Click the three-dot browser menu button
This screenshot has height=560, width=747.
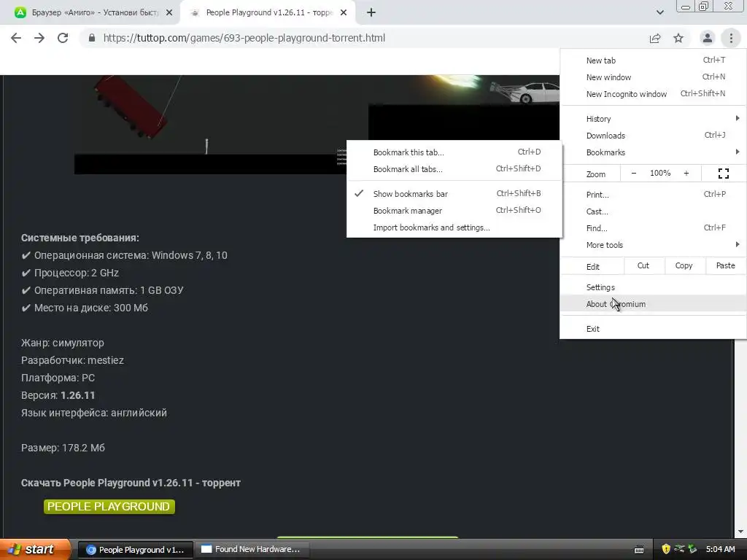click(x=731, y=38)
